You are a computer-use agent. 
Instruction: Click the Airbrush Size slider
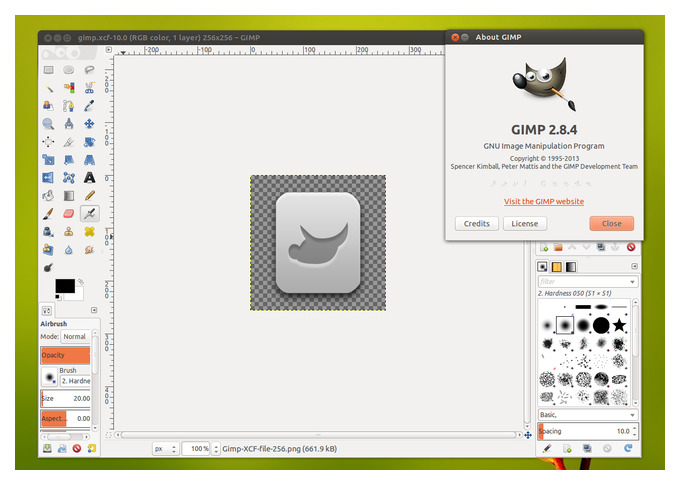click(65, 398)
